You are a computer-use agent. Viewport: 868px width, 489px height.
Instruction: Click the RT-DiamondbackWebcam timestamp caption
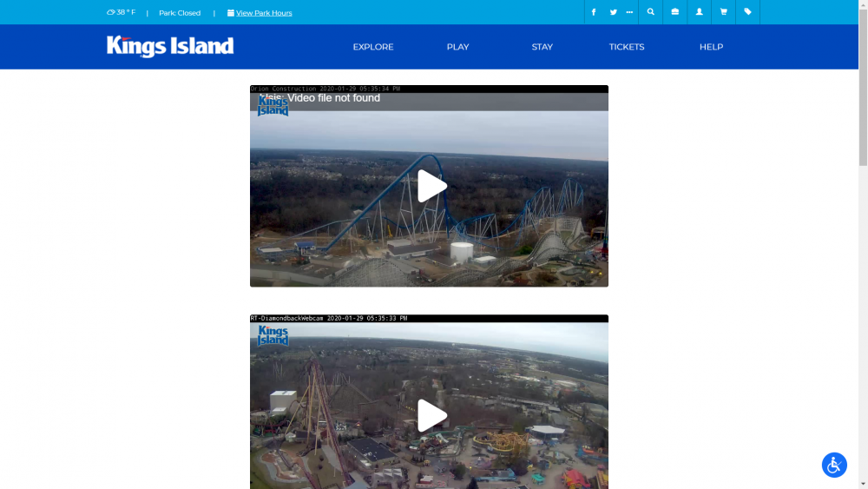point(329,319)
